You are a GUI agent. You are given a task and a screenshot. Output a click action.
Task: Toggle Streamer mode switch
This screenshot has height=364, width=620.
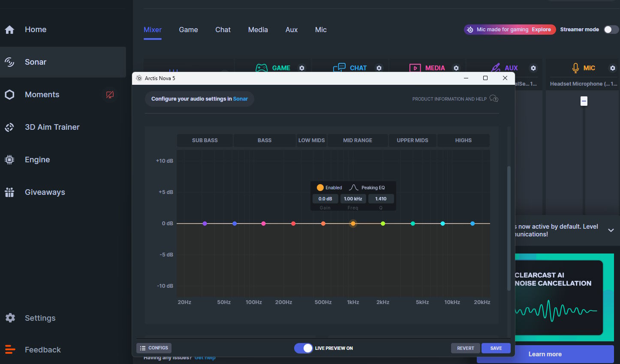click(x=611, y=30)
